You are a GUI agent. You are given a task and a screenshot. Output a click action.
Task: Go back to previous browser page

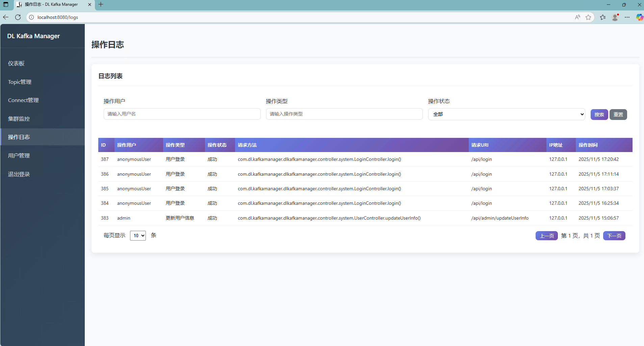point(6,17)
